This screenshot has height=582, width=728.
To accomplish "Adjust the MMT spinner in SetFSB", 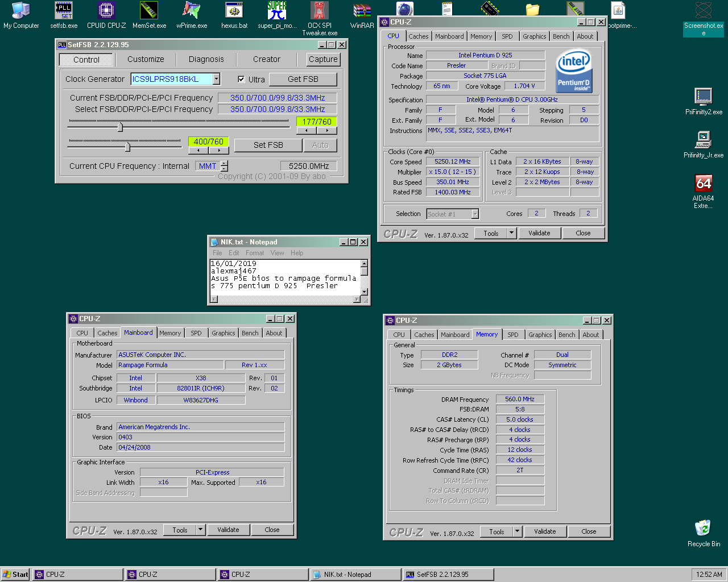I will coord(224,166).
